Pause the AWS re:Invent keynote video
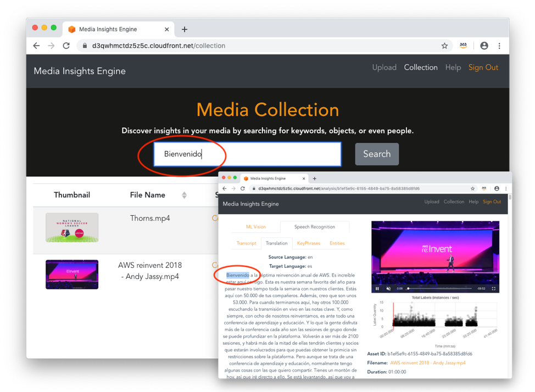The width and height of the screenshot is (535, 392). click(377, 288)
